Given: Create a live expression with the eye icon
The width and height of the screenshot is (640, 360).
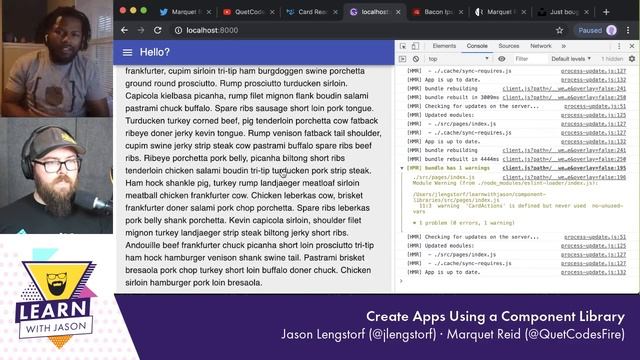Looking at the screenshot, I should point(502,59).
